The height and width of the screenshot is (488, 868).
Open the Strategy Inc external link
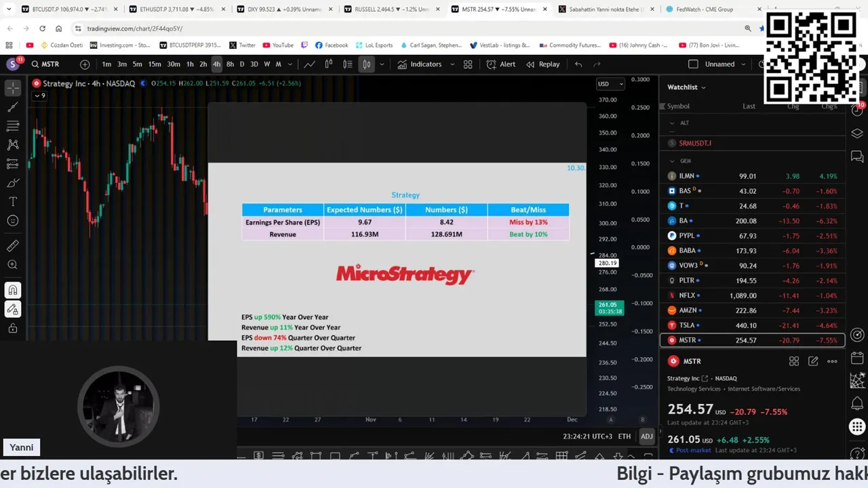click(x=705, y=379)
